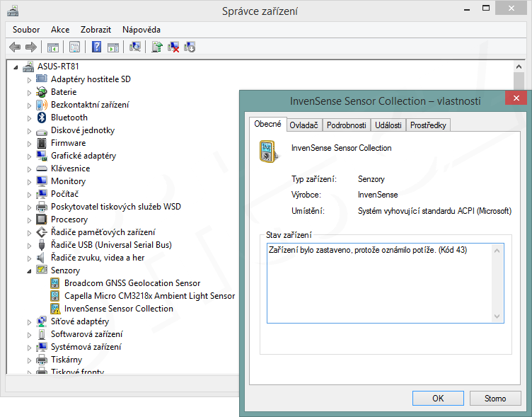This screenshot has height=417, width=532.
Task: Select the Obecné tab
Action: 267,124
